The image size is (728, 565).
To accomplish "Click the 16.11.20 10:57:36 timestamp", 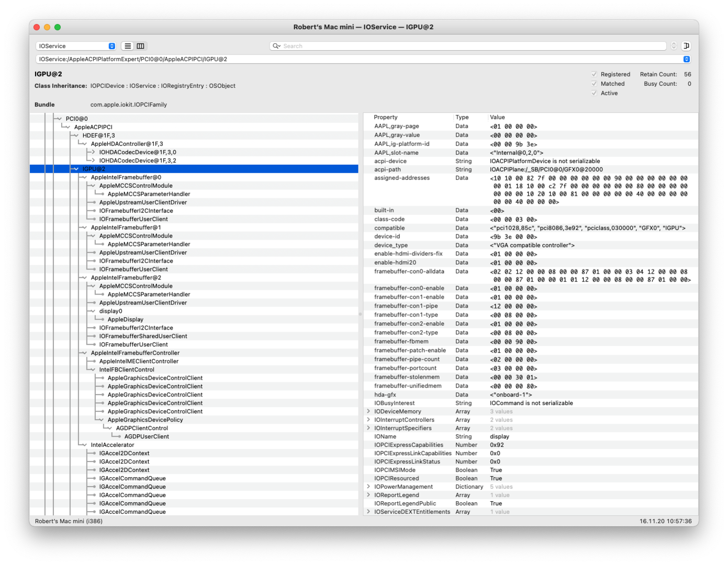I will click(666, 521).
